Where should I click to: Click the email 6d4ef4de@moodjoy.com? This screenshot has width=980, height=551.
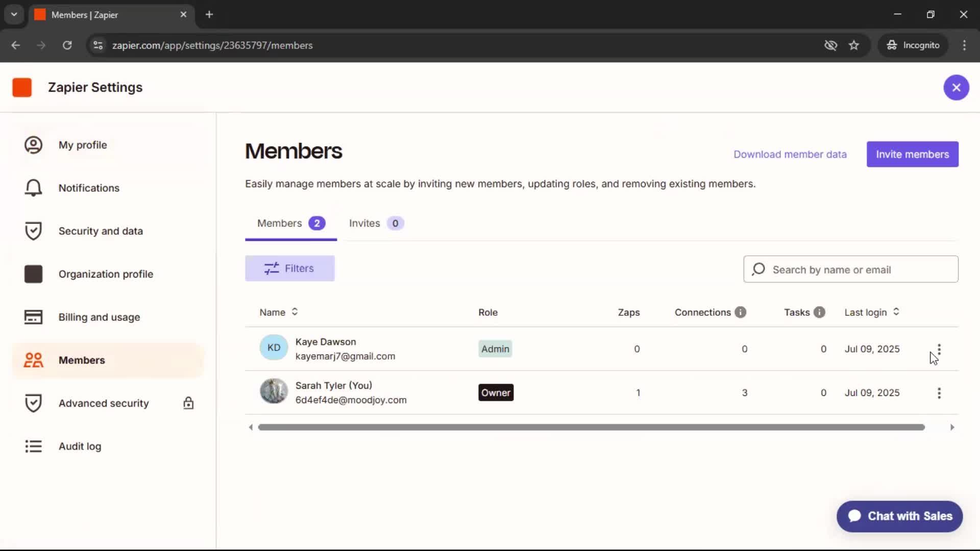point(351,400)
